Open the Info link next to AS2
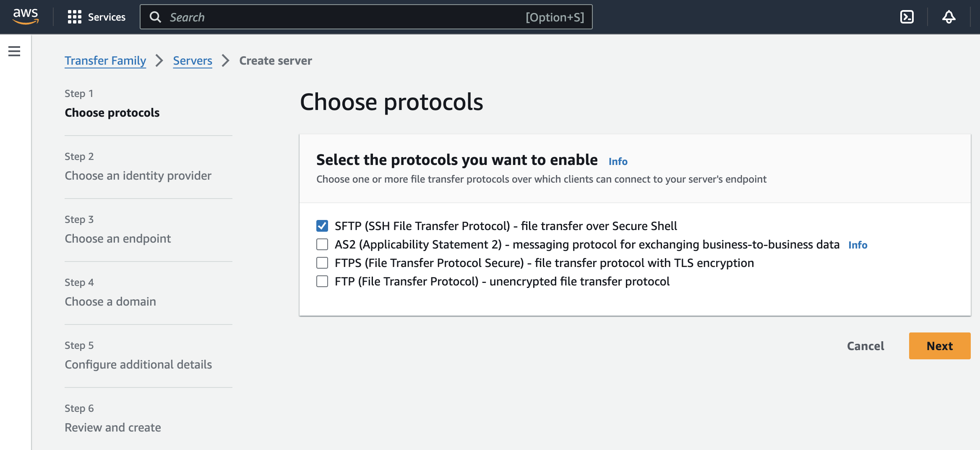 857,245
